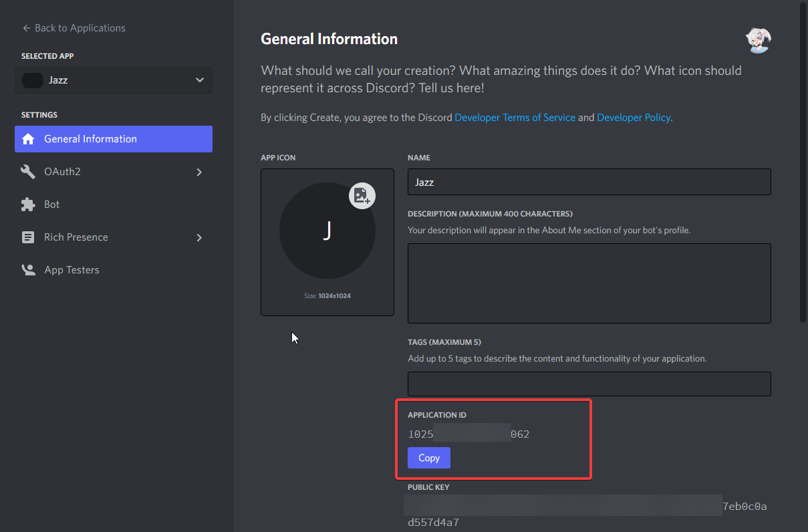Click the wrench icon next to OAuth2
Image resolution: width=808 pixels, height=532 pixels.
[x=28, y=172]
